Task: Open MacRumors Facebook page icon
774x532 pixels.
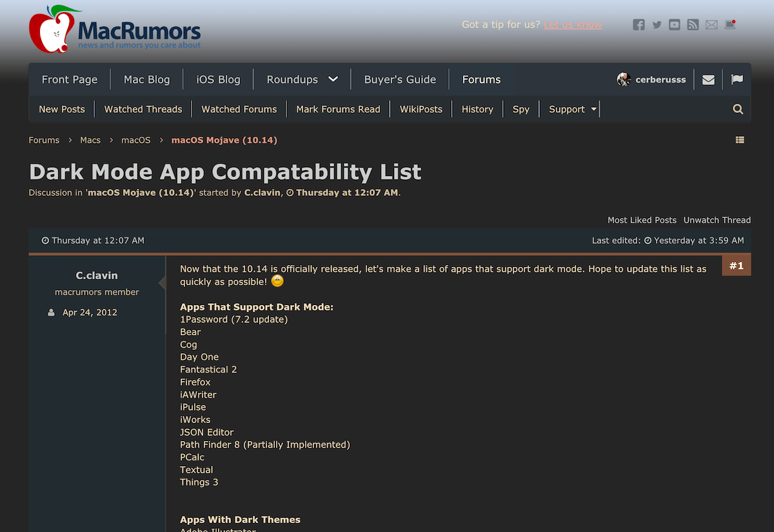Action: point(639,25)
